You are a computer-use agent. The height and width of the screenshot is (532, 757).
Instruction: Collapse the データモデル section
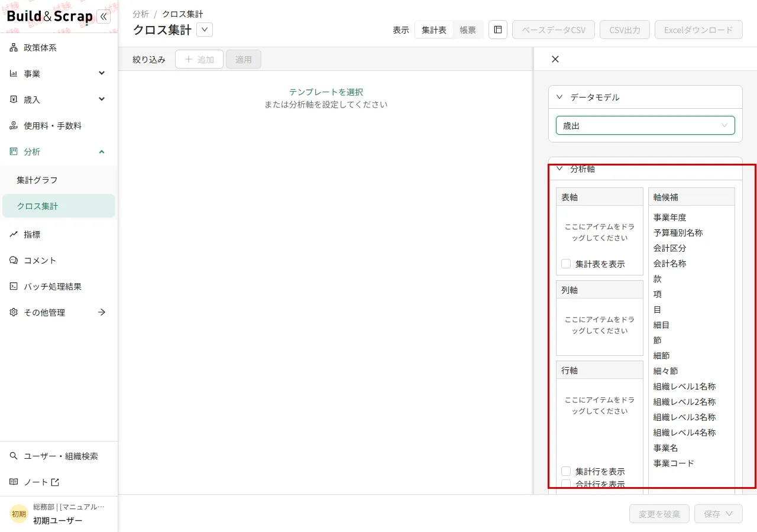559,97
